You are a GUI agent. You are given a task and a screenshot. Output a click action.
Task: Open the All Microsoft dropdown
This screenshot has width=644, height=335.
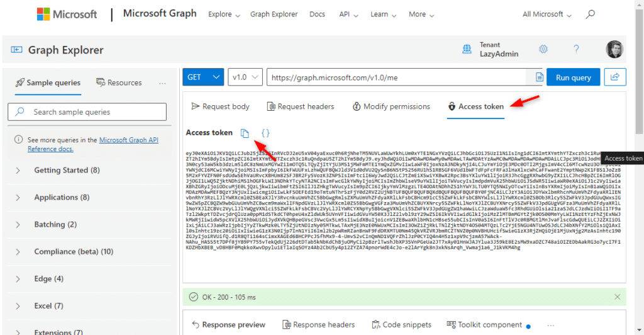click(x=547, y=14)
